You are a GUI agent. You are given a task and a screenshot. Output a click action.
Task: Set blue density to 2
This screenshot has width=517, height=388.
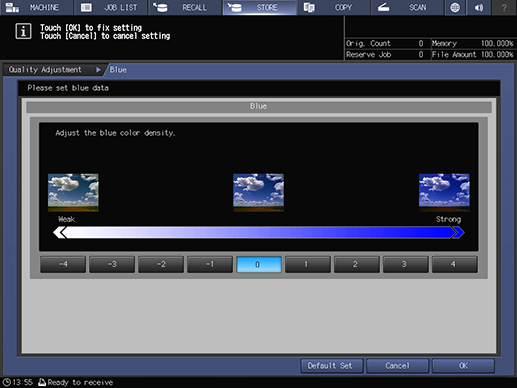(x=357, y=264)
